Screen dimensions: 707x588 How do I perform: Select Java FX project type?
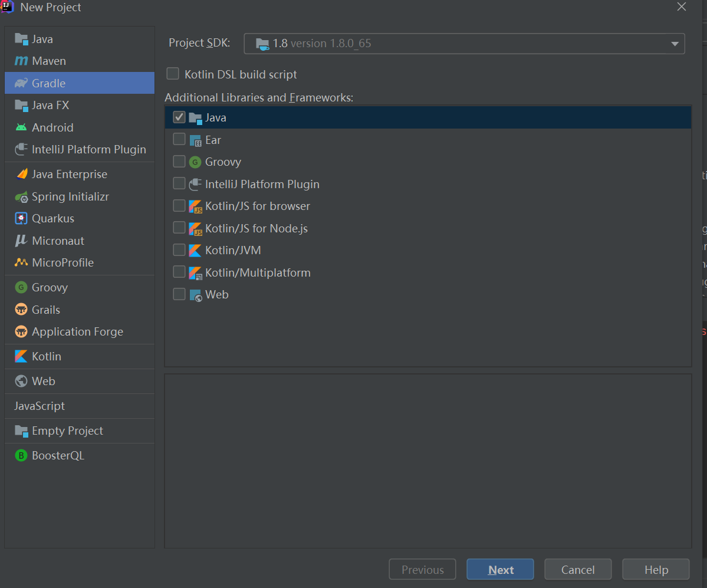point(80,105)
